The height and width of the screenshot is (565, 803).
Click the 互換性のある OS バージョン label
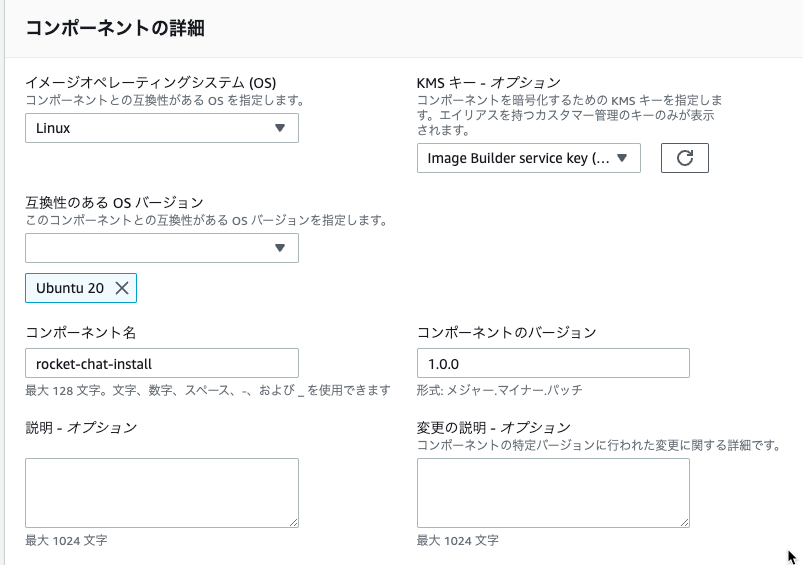pyautogui.click(x=114, y=202)
